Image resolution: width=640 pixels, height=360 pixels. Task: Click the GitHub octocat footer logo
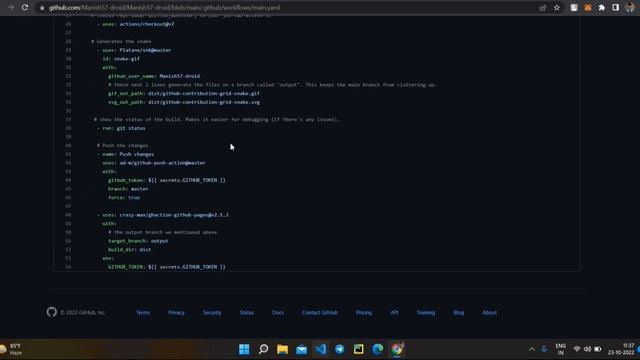pos(51,312)
